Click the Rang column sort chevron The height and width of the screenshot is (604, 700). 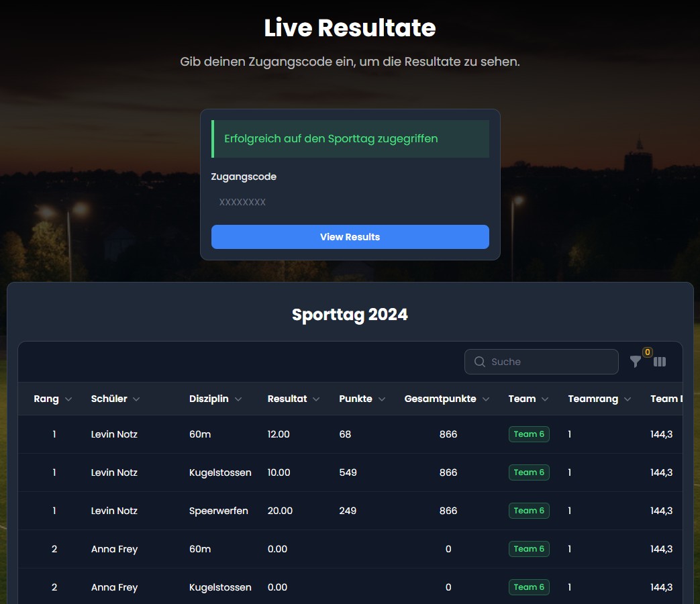[x=68, y=399]
